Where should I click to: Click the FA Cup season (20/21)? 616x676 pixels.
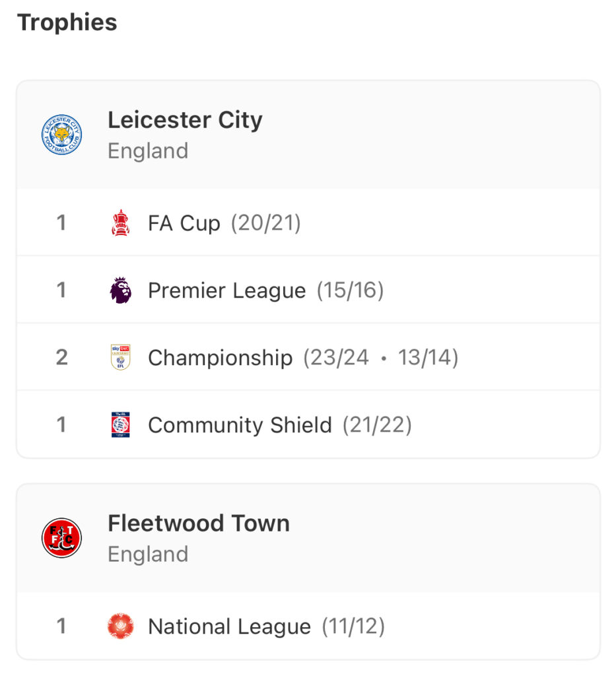265,223
